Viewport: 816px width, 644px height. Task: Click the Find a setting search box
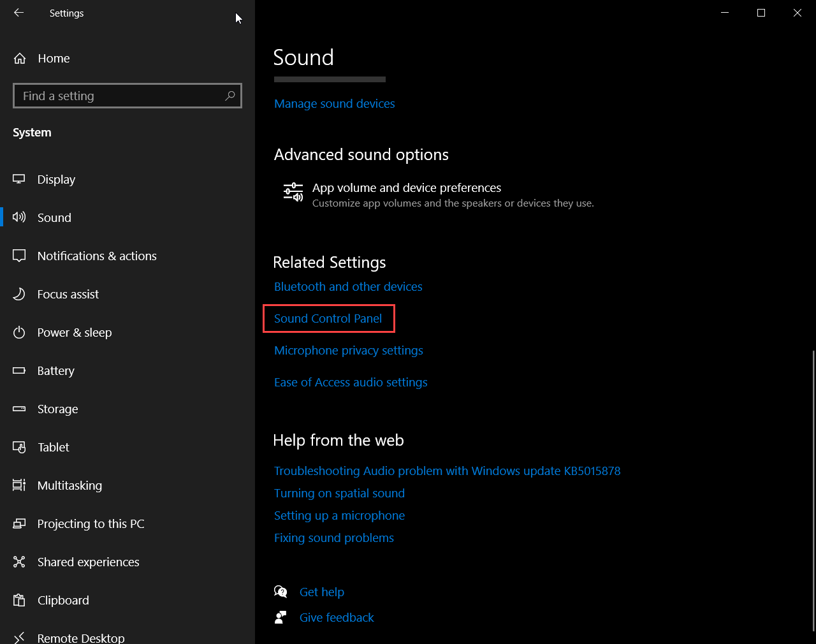(x=121, y=96)
